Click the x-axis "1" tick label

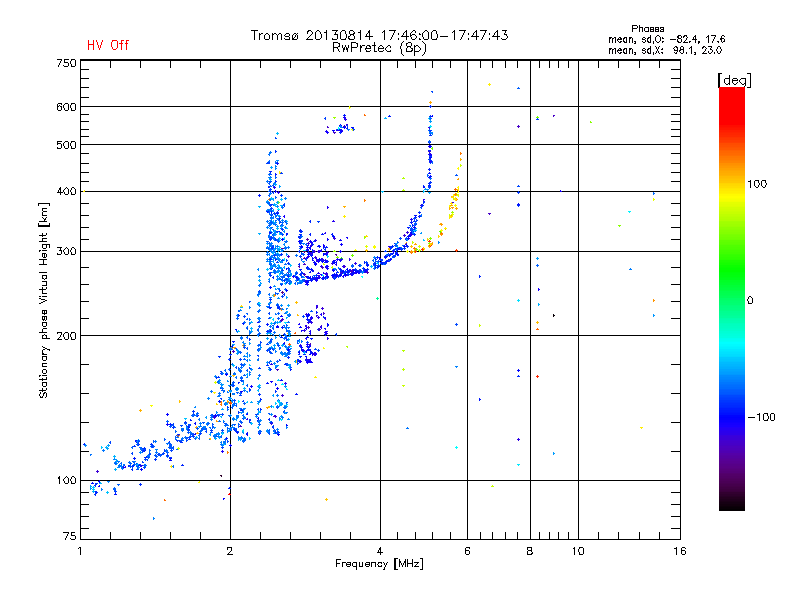(x=80, y=551)
